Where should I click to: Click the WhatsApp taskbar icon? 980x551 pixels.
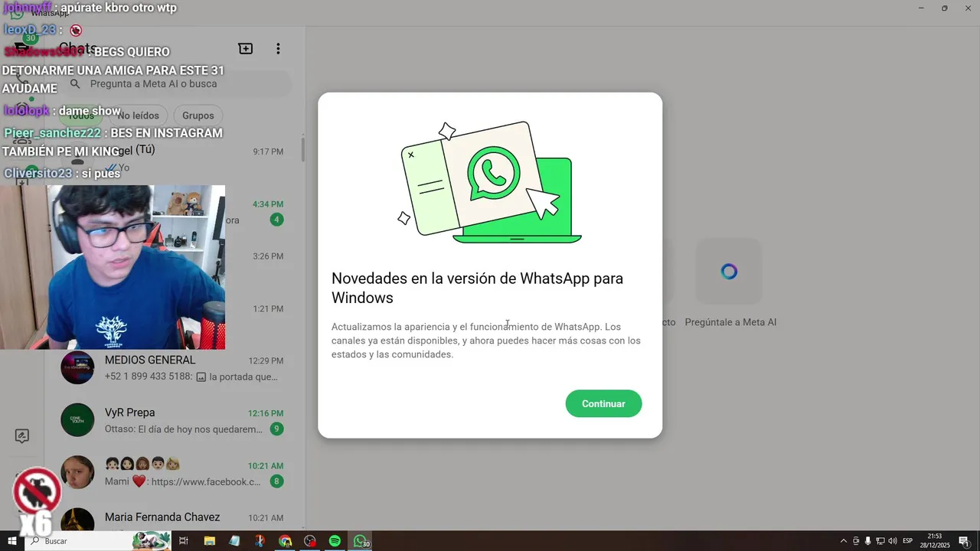coord(361,541)
